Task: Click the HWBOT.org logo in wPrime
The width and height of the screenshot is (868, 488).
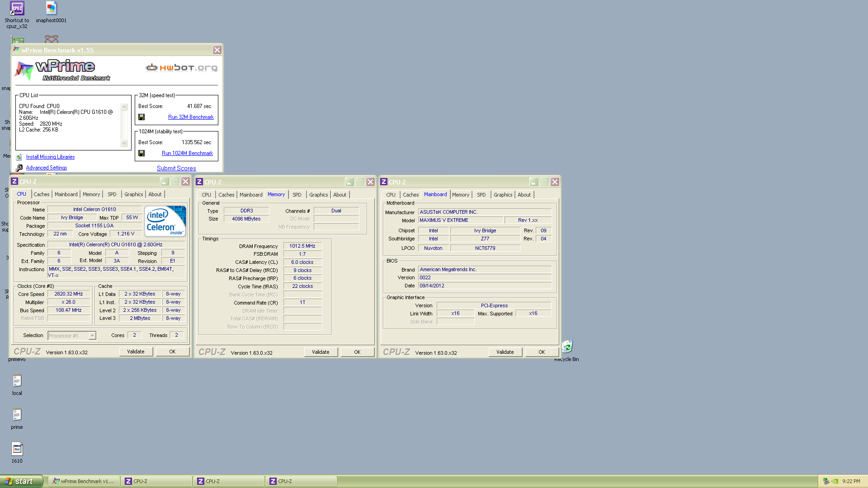Action: click(181, 68)
